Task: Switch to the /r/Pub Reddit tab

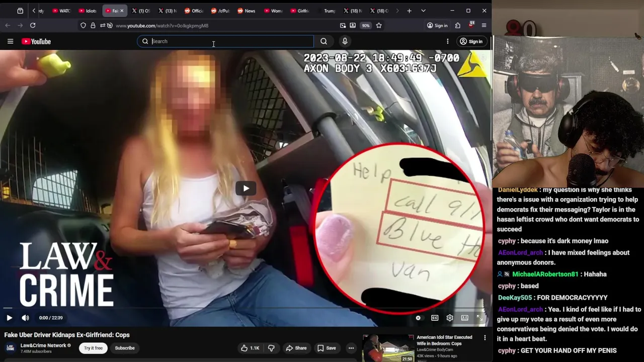Action: click(220, 11)
